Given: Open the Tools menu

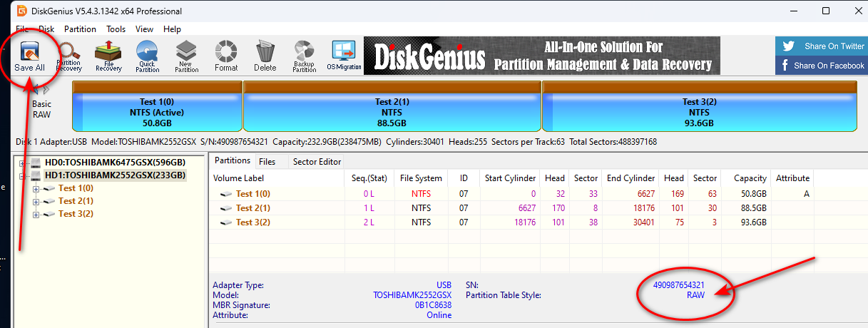Looking at the screenshot, I should point(116,29).
